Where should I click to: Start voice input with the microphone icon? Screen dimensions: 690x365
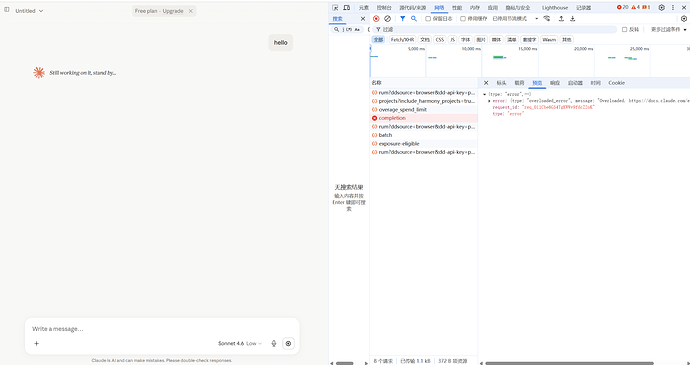pos(274,343)
